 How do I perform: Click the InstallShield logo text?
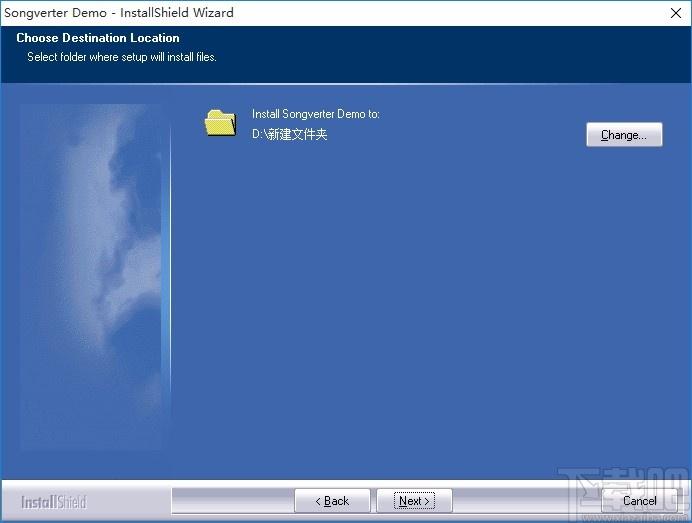point(54,502)
